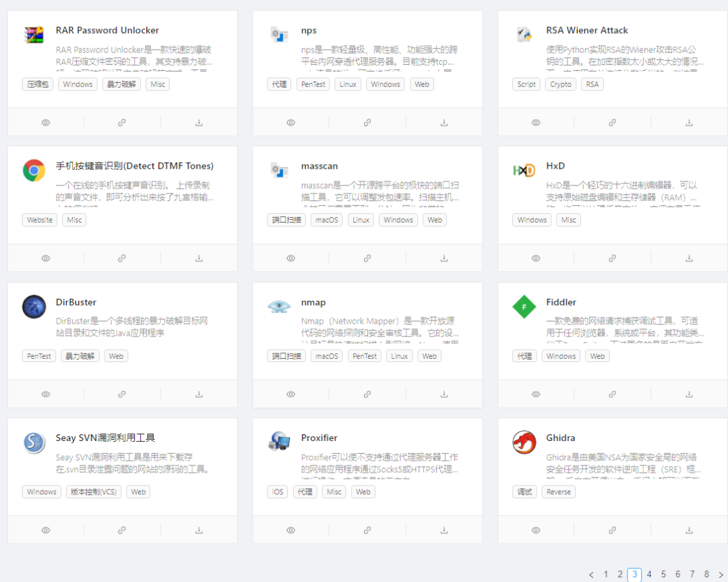
Task: Download nps tool
Action: click(x=444, y=123)
